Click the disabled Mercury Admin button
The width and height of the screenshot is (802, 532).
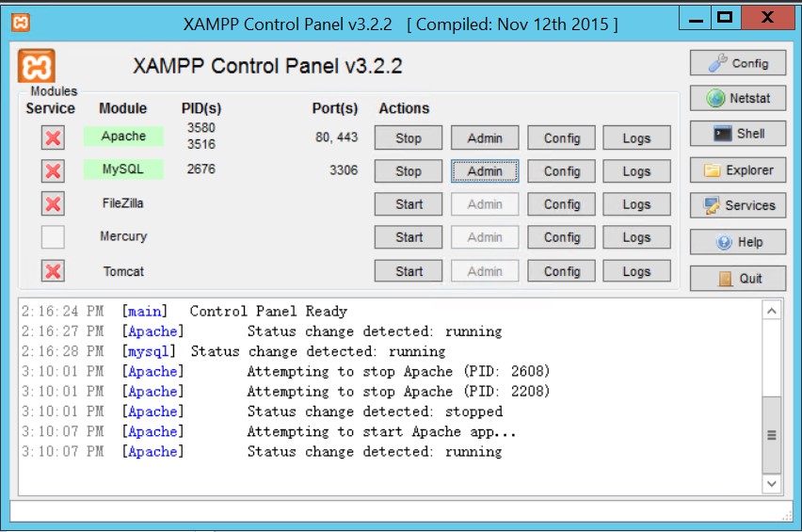coord(485,237)
